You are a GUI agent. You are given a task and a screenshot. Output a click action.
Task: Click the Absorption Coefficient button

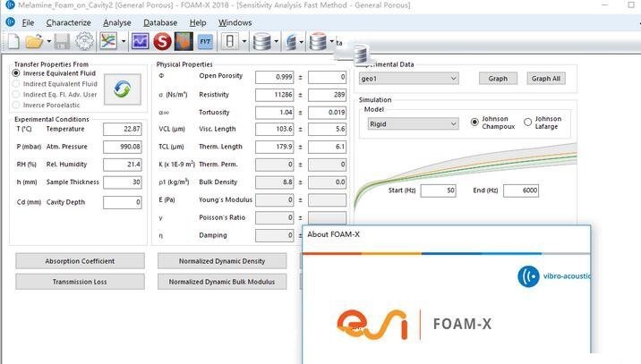click(81, 261)
